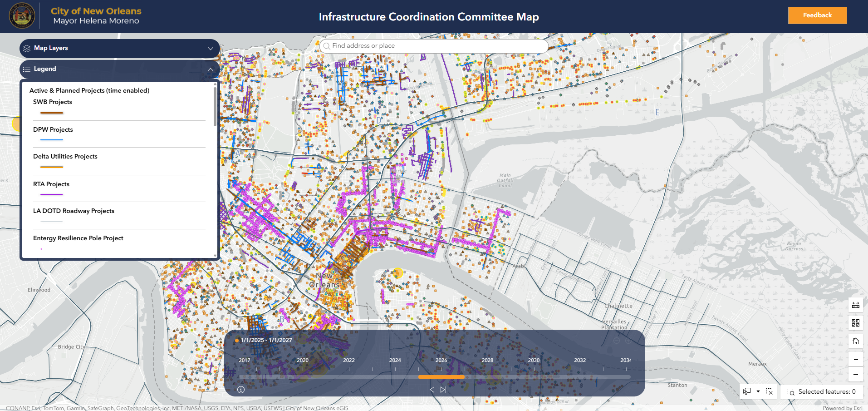Open the Selected features: 0 list
The height and width of the screenshot is (411, 868).
pyautogui.click(x=822, y=391)
